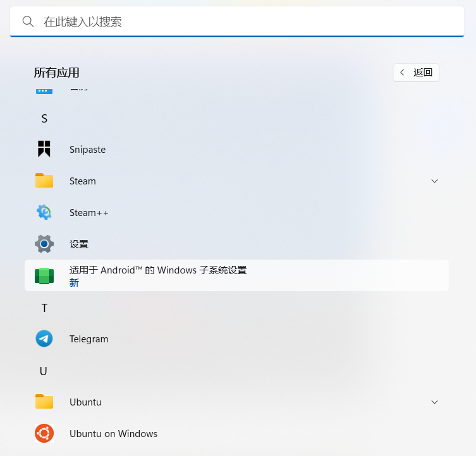Image resolution: width=476 pixels, height=456 pixels.
Task: Open the Telegram label in the list
Action: tap(88, 339)
